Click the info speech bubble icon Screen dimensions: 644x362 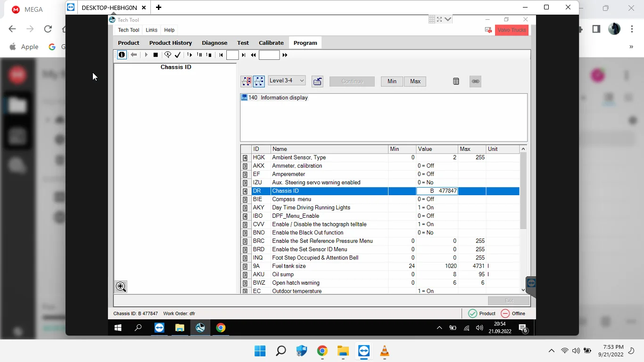(167, 55)
